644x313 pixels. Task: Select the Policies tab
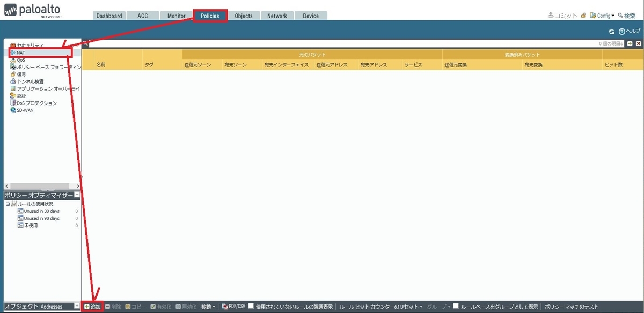pyautogui.click(x=210, y=16)
